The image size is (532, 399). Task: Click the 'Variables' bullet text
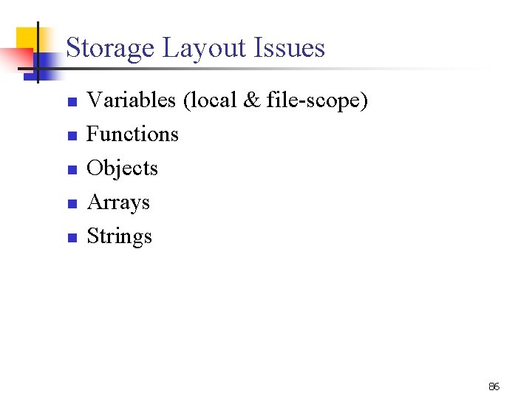point(131,100)
